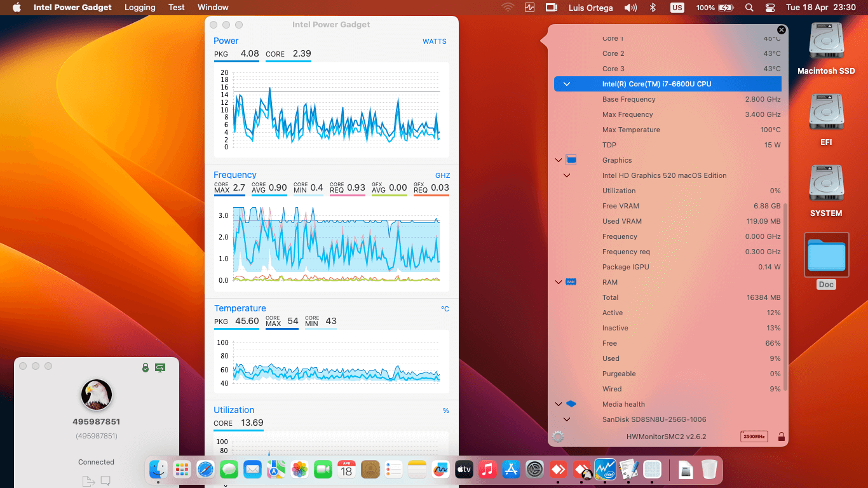This screenshot has height=488, width=868.
Task: Open the Window menu
Action: [213, 8]
